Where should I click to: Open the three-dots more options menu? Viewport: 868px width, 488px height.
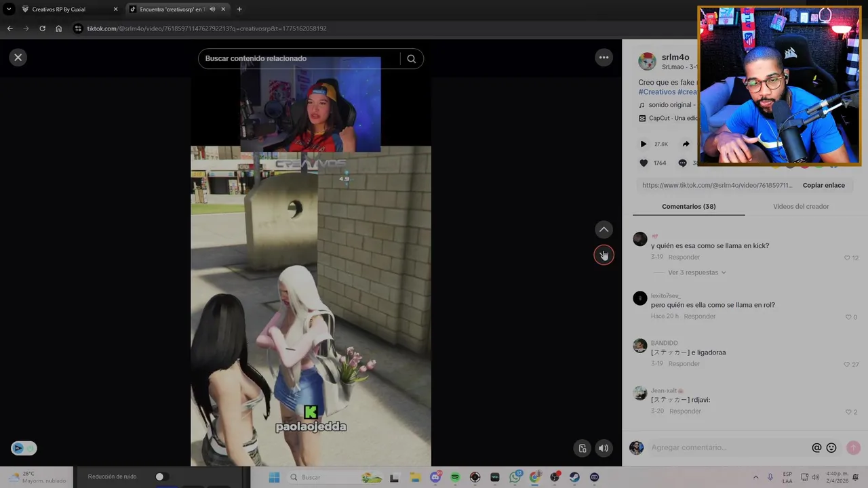tap(604, 58)
